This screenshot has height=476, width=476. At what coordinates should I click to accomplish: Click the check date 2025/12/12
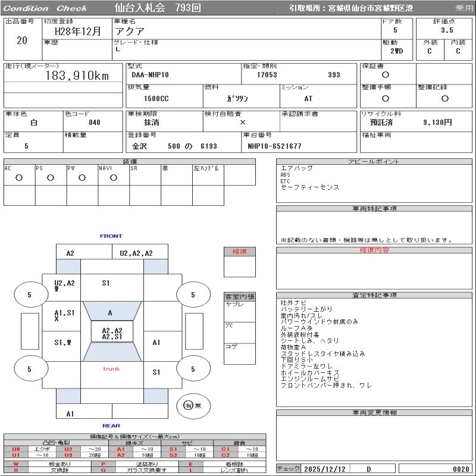326,469
